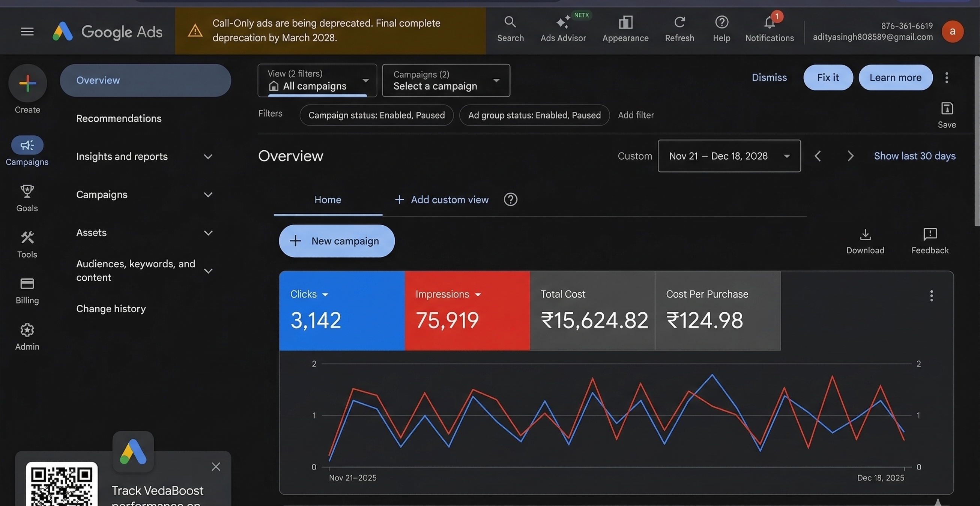Image resolution: width=980 pixels, height=506 pixels.
Task: View your notifications
Action: point(769,28)
